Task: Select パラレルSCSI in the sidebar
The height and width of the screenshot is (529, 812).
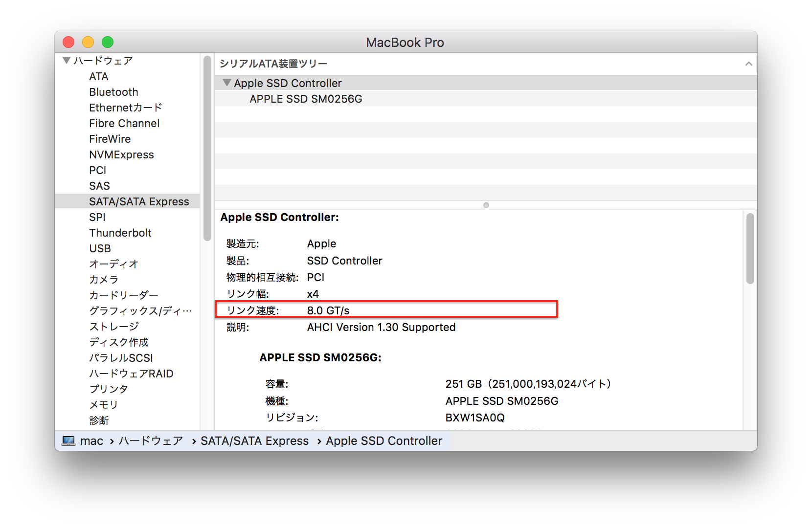Action: (121, 358)
